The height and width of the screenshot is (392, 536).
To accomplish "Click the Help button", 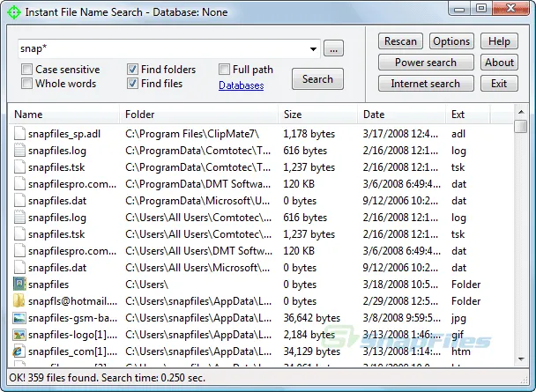I will point(499,41).
